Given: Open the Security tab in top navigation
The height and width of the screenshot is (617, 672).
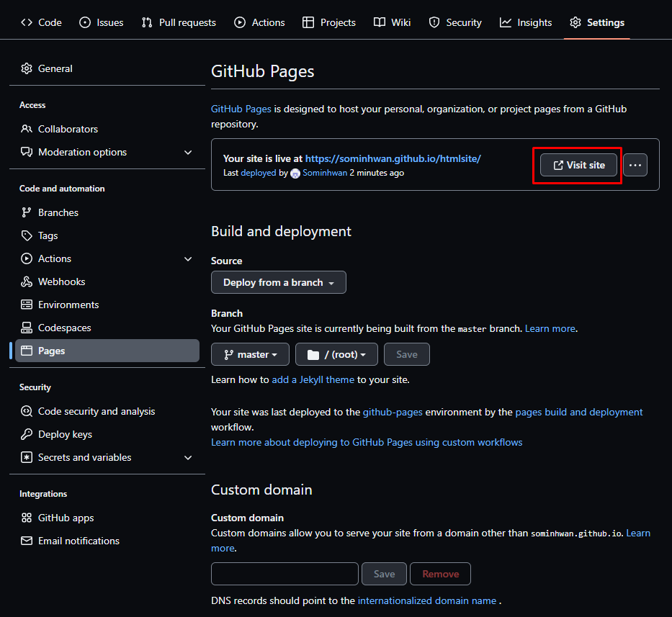Looking at the screenshot, I should (455, 22).
